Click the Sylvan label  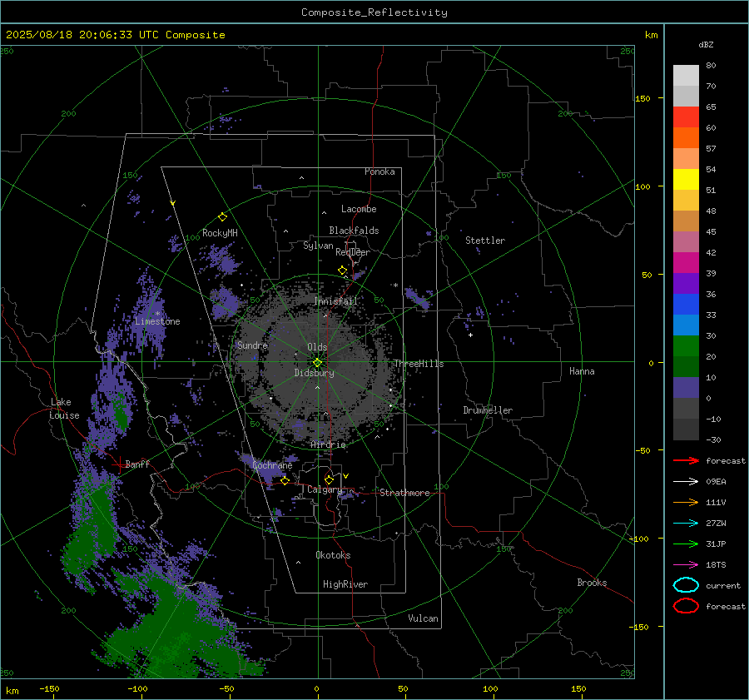point(318,246)
